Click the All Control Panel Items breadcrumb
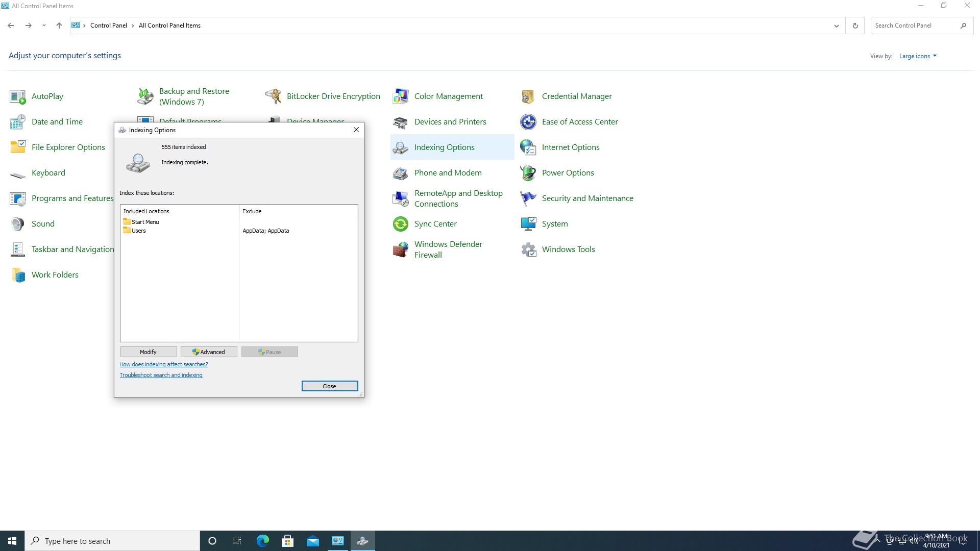The image size is (980, 551). tap(169, 26)
